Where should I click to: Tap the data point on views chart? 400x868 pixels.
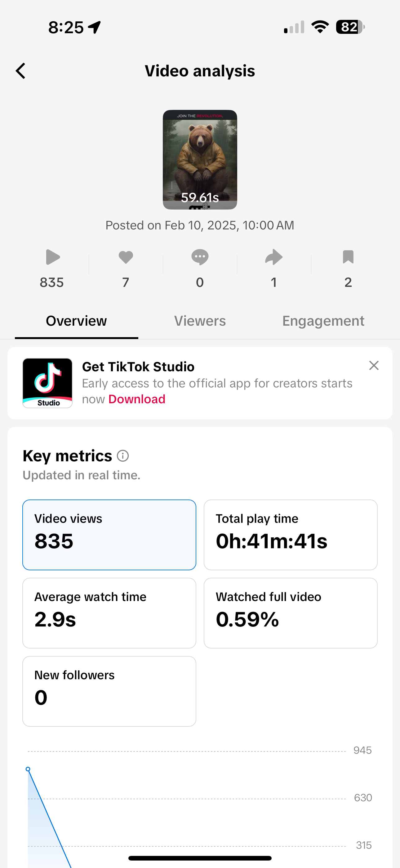[28, 769]
